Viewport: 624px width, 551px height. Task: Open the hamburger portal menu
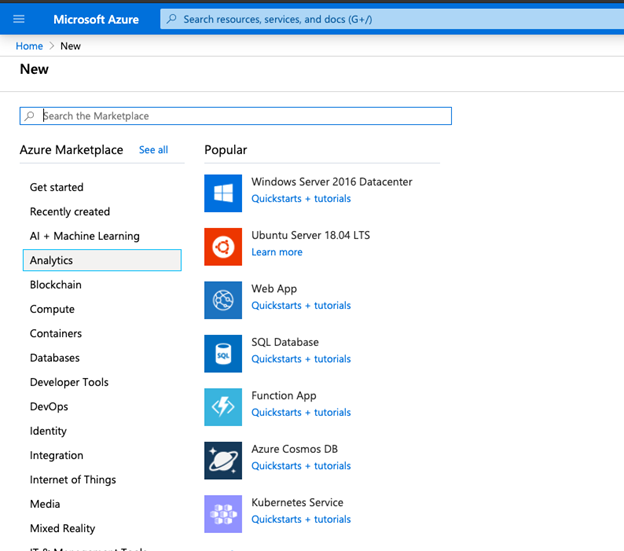coord(19,19)
